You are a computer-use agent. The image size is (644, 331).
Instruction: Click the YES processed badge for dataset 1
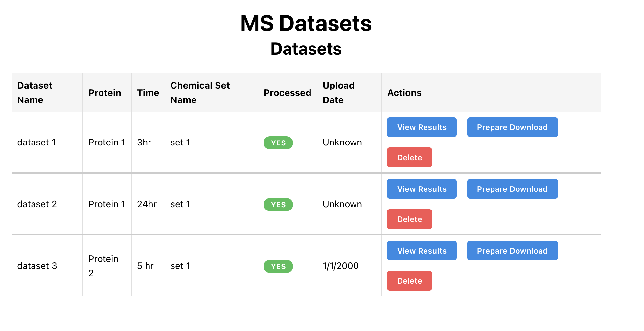click(278, 143)
